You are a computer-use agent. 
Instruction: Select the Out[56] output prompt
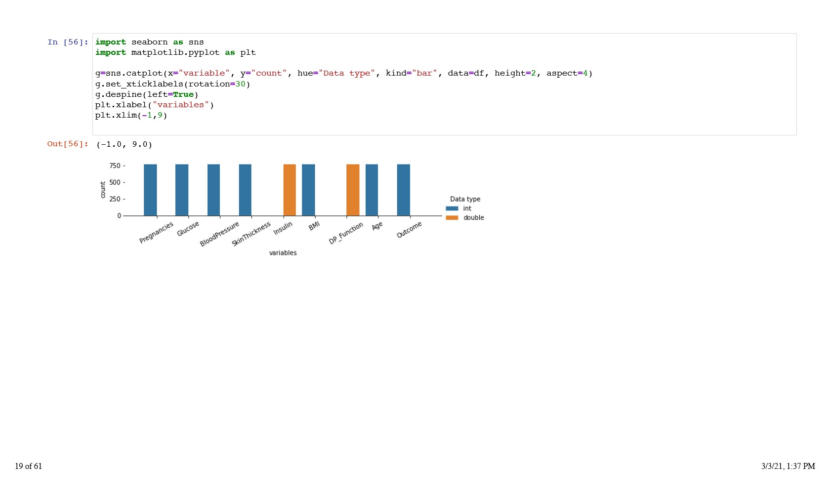coord(68,144)
